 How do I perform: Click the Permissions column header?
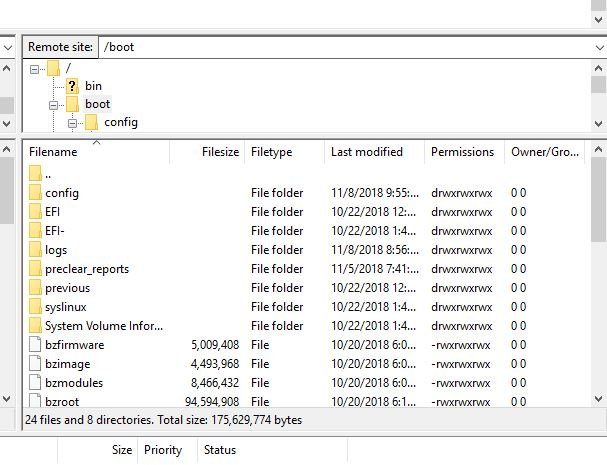pyautogui.click(x=465, y=152)
